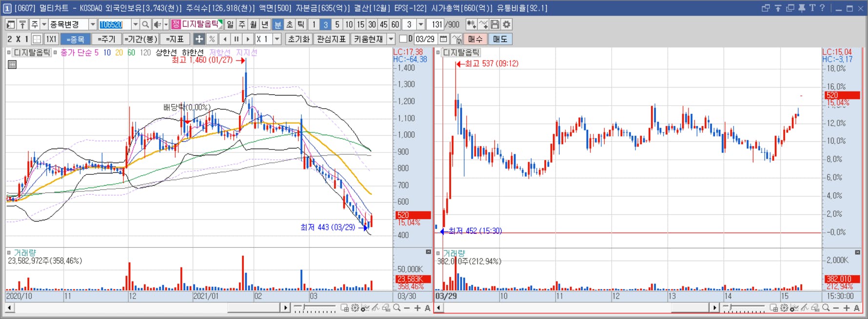Screen dimensions: 868x319
Task: Adjust the left chart zoom slider
Action: point(315,308)
